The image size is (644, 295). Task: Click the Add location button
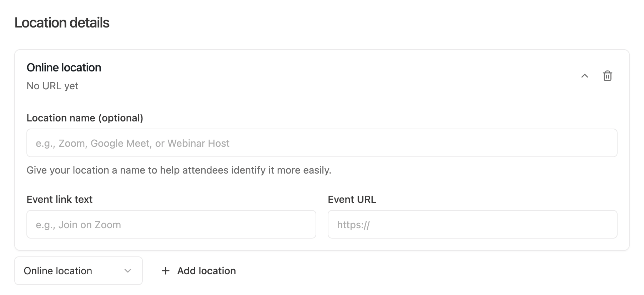pos(206,271)
